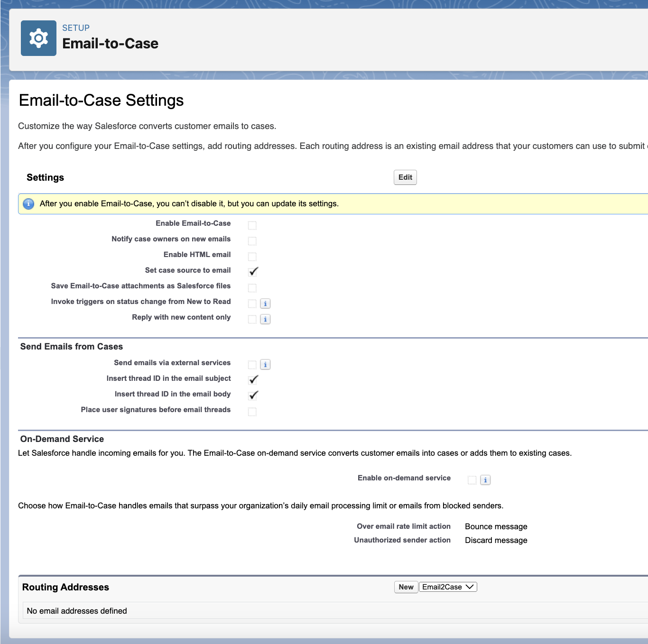Toggle Save Email-to-Case attachments as Salesforce files checkbox
Viewport: 648px width, 644px height.
(252, 288)
